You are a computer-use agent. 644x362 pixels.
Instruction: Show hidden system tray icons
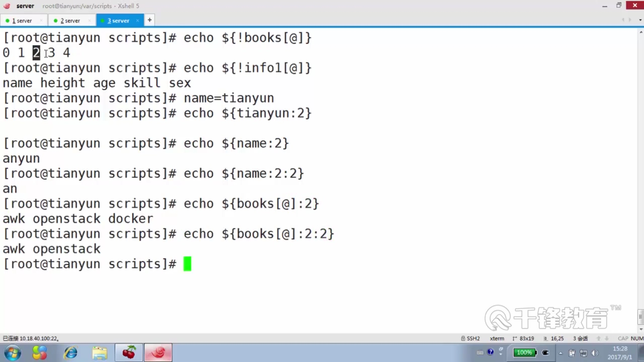(560, 353)
